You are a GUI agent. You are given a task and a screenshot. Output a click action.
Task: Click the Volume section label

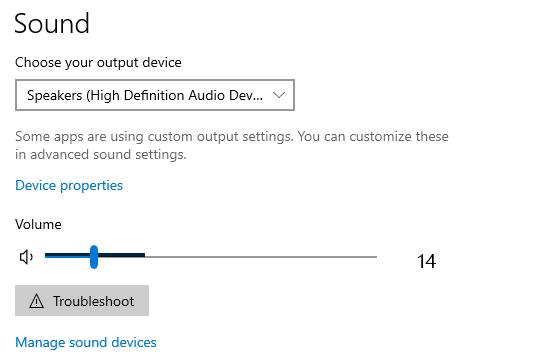click(38, 225)
